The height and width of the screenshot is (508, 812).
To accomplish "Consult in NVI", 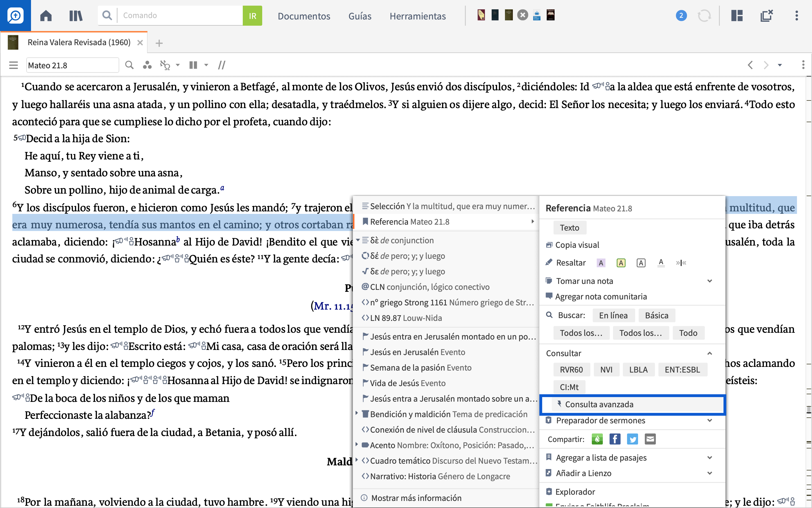I will [x=606, y=370].
